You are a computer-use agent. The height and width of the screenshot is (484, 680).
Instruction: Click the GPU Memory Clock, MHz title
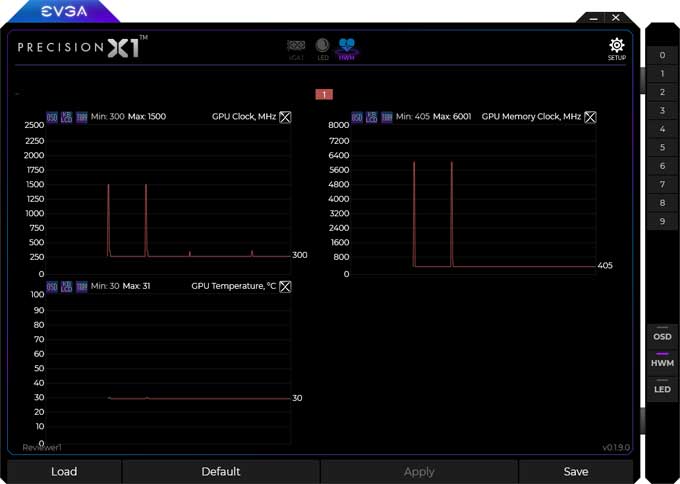[x=531, y=117]
